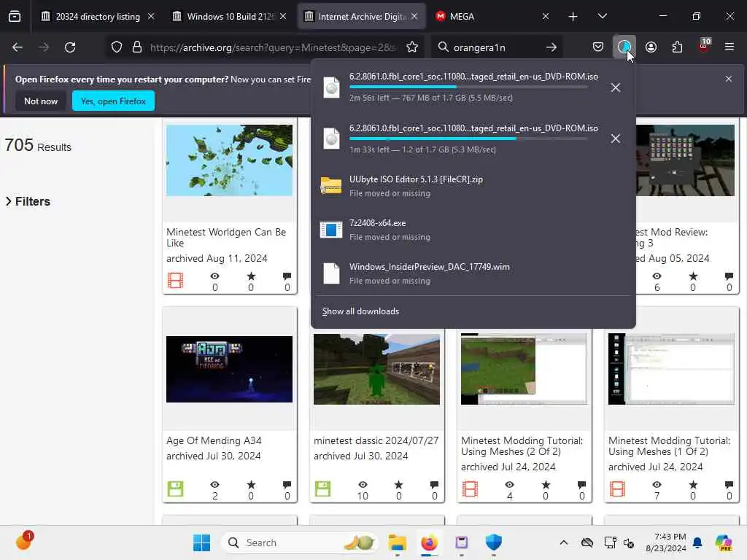Click Not now on Firefox startup prompt
The height and width of the screenshot is (560, 747).
(41, 101)
